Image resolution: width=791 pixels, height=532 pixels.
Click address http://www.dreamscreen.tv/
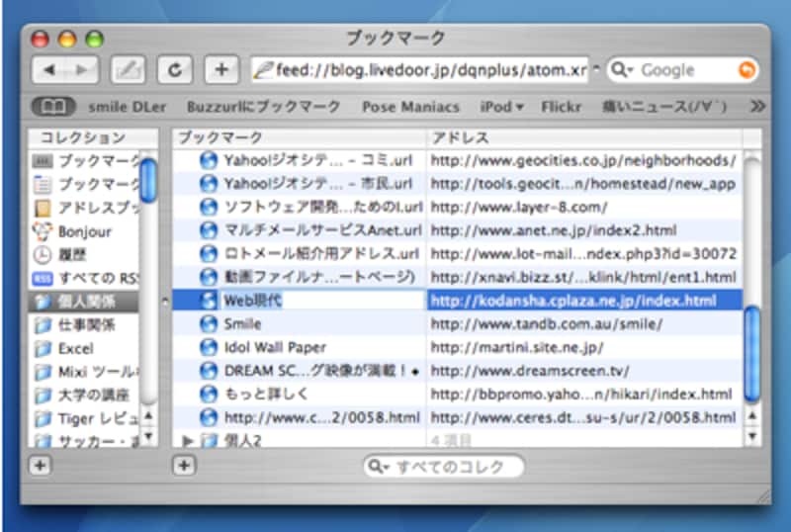tap(530, 371)
